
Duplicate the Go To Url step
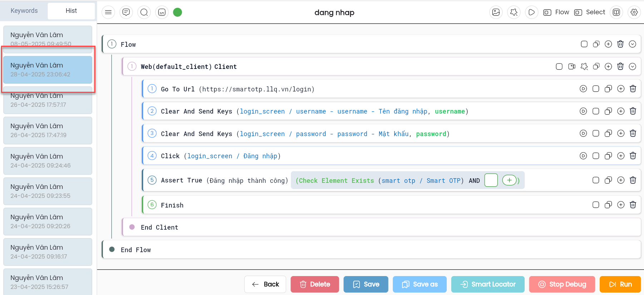(x=608, y=89)
